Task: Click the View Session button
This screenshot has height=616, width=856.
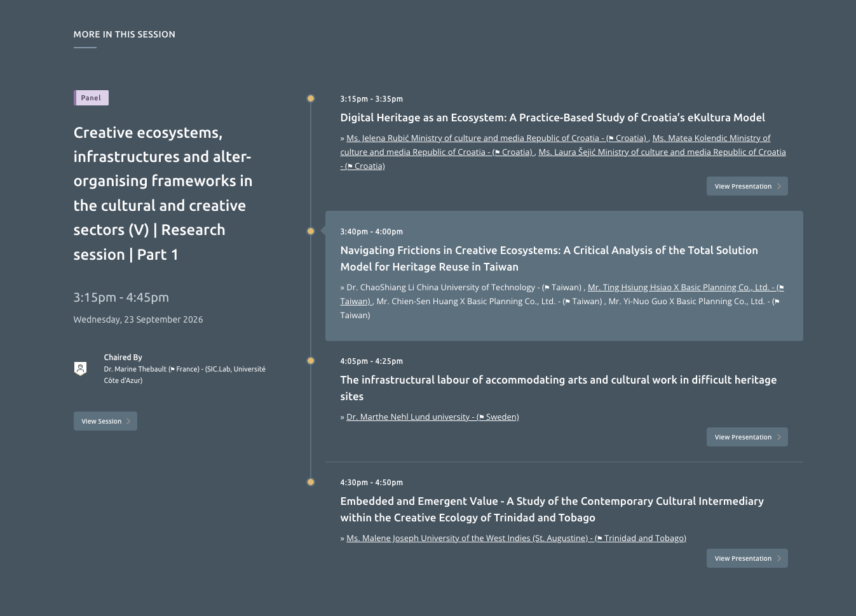Action: 105,421
